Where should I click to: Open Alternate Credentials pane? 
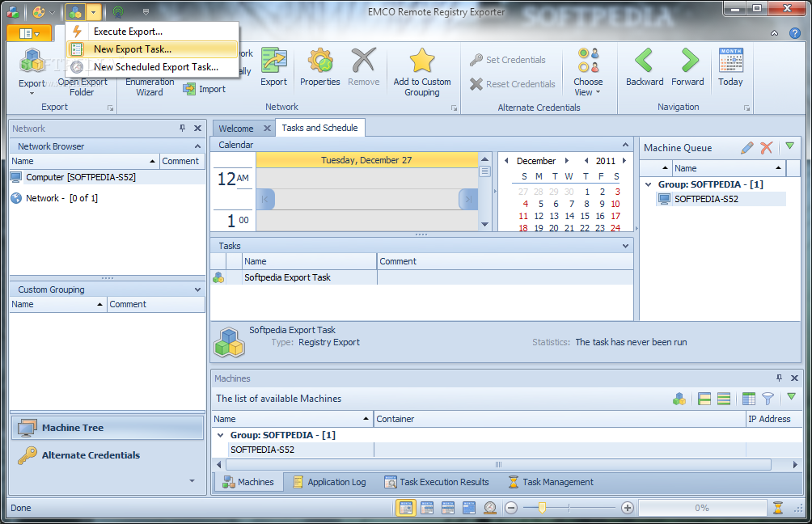click(x=108, y=455)
